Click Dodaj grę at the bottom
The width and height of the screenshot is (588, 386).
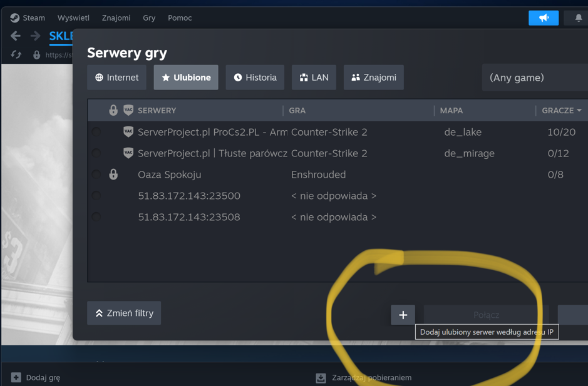coord(36,378)
